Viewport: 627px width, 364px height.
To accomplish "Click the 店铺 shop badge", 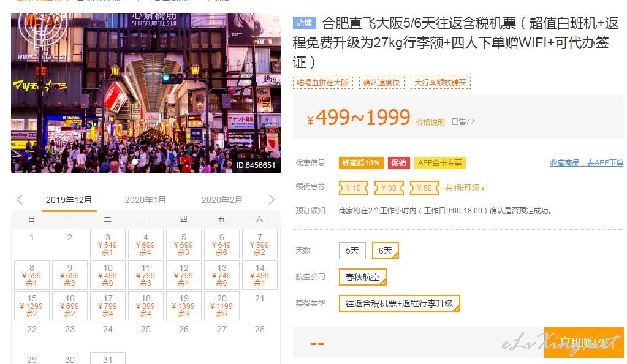I will coord(304,23).
